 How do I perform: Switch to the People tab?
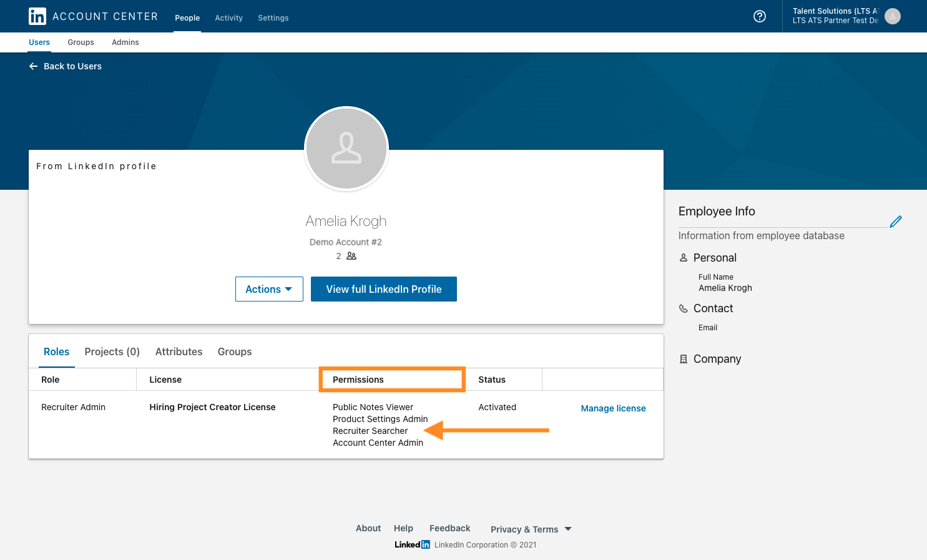pyautogui.click(x=187, y=18)
